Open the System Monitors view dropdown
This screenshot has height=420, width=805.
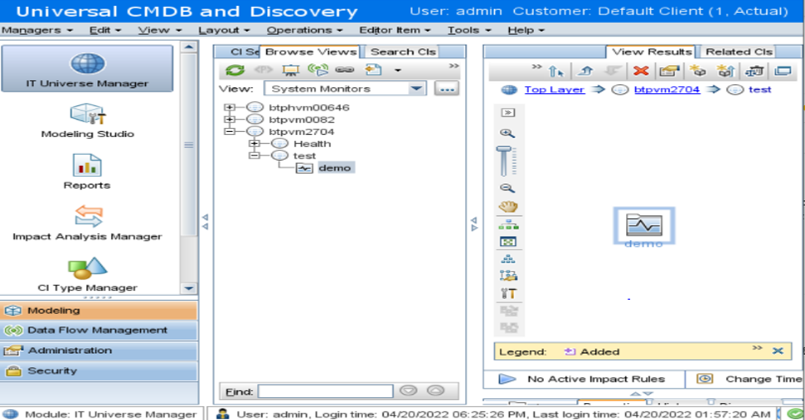point(416,89)
